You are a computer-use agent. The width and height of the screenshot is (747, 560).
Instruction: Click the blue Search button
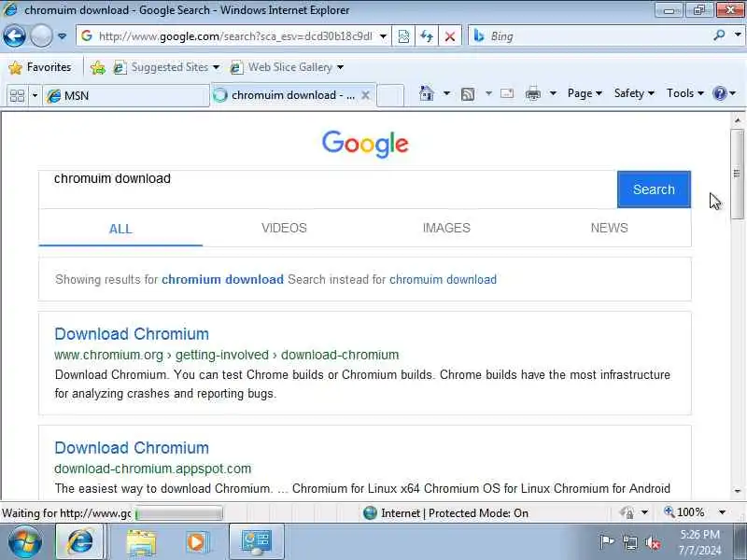click(x=654, y=189)
